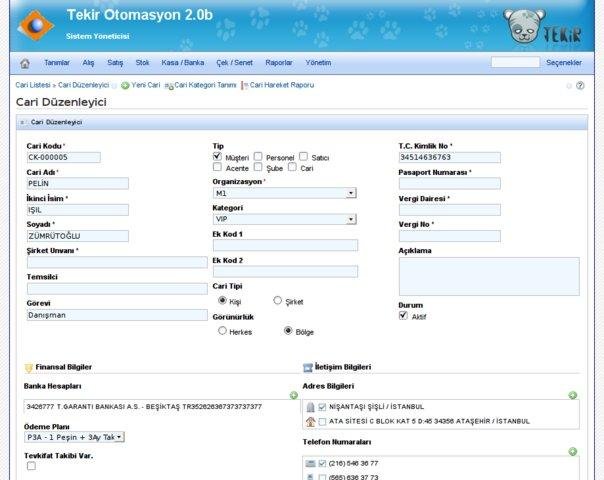This screenshot has height=480, width=604.
Task: Open the Organizasyon dropdown
Action: (x=285, y=193)
